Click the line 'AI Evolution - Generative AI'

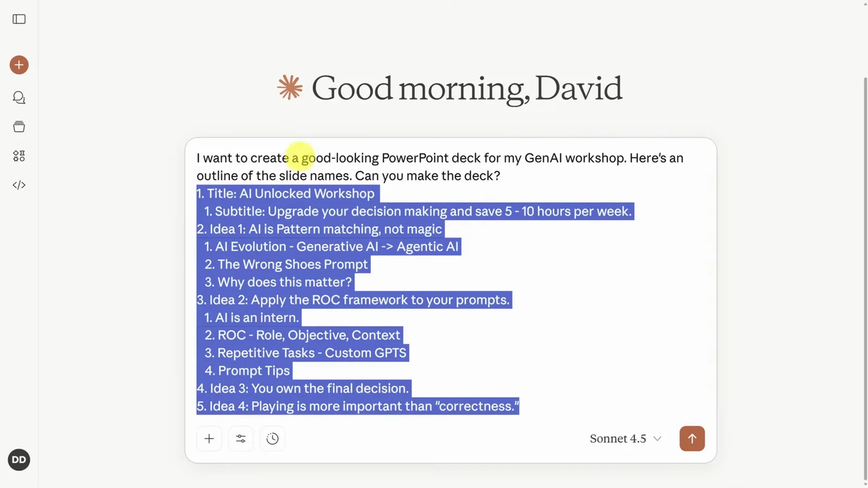click(331, 247)
